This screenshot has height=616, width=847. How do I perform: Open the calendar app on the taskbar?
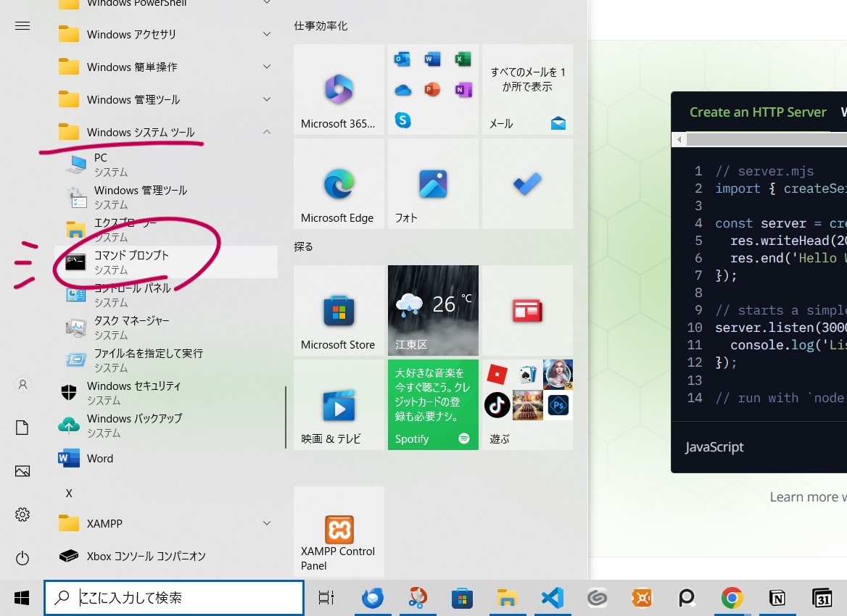click(x=822, y=598)
